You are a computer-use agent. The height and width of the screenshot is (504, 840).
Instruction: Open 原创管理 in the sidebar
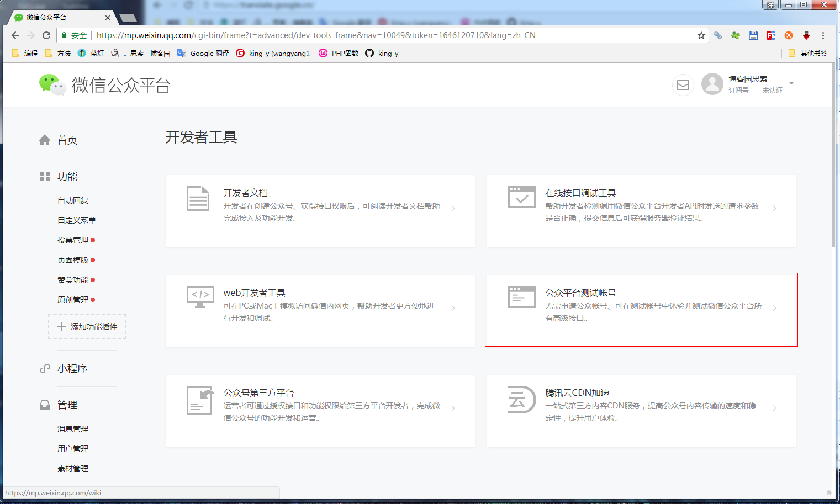[73, 300]
